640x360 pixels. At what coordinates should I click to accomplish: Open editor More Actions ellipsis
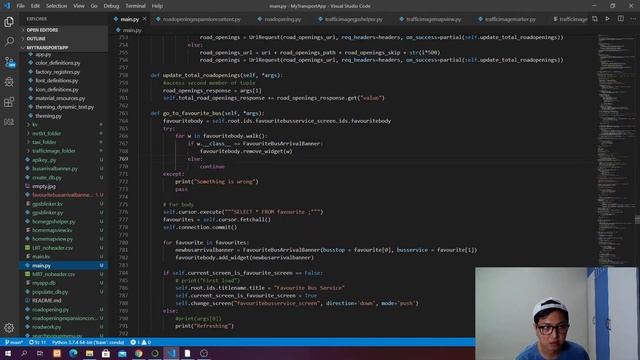point(633,19)
